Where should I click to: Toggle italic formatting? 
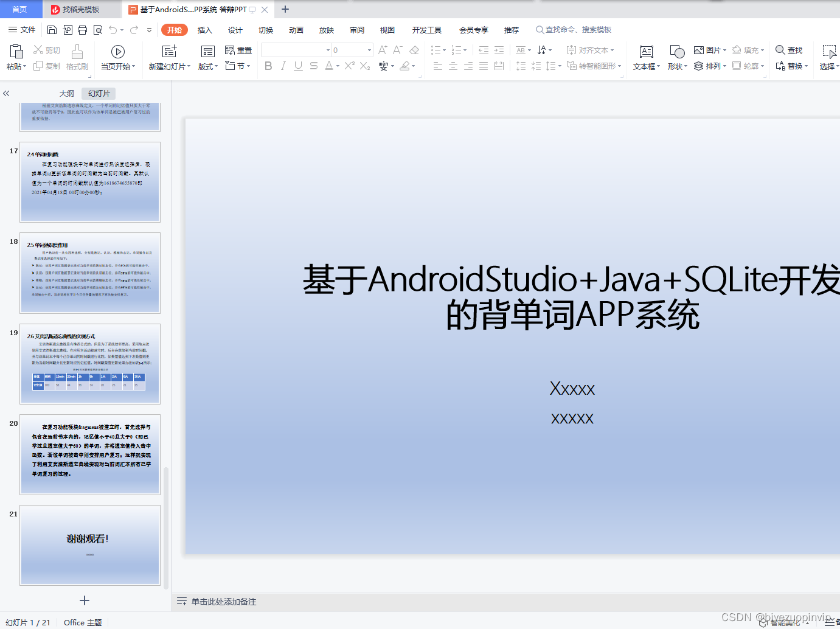pos(283,66)
